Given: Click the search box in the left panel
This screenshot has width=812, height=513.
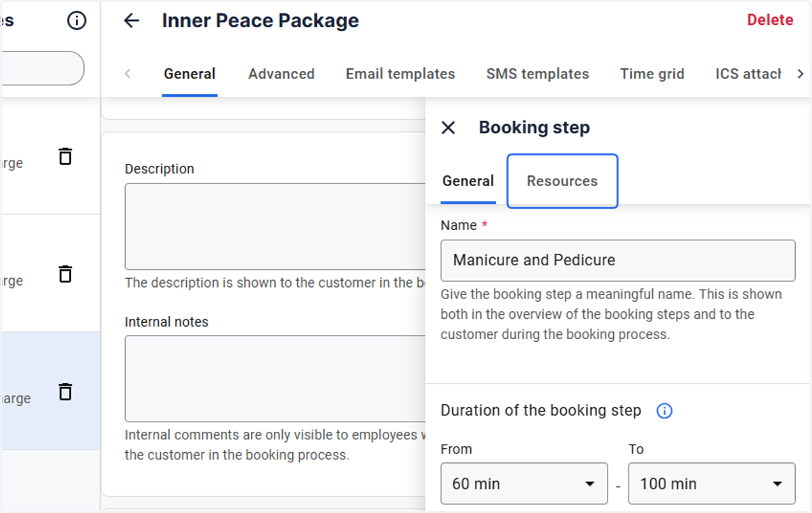Looking at the screenshot, I should [42, 68].
